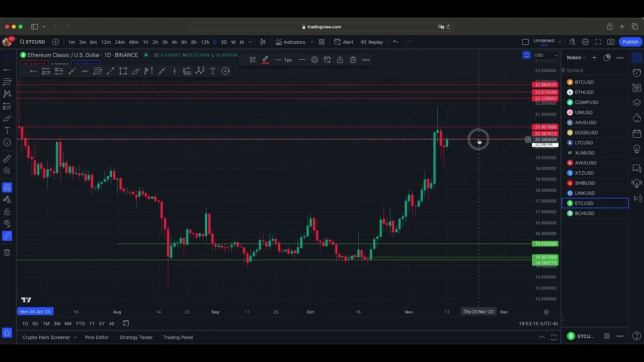
Task: Click the Save layout link under Unnamed
Action: click(543, 45)
